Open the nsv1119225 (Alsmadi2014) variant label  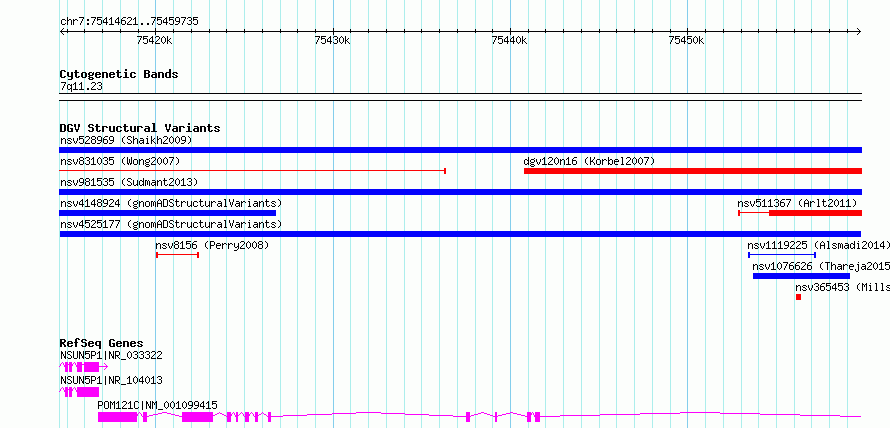click(818, 246)
